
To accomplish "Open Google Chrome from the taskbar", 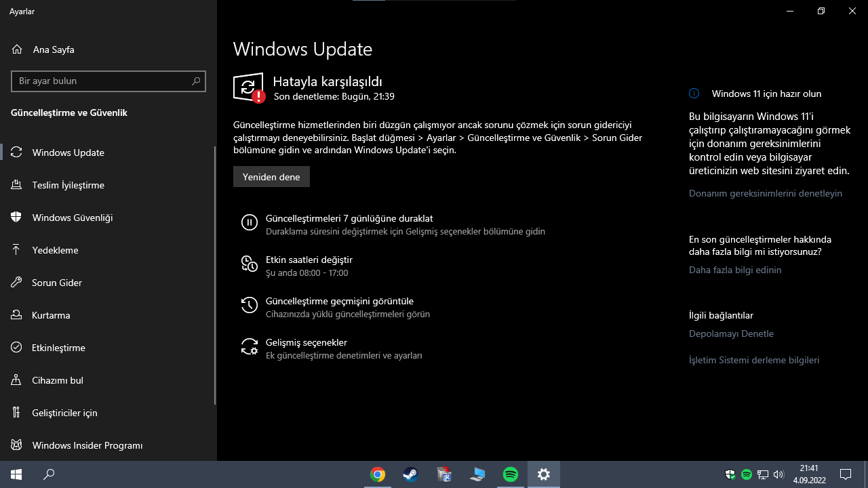I will (378, 474).
